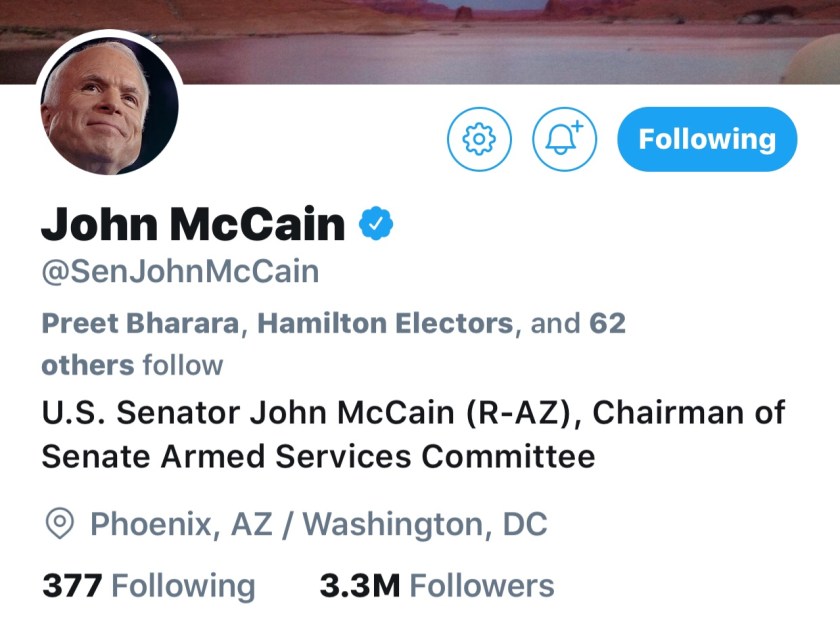
Task: Click the Senate Armed Services Committee text
Action: (318, 456)
